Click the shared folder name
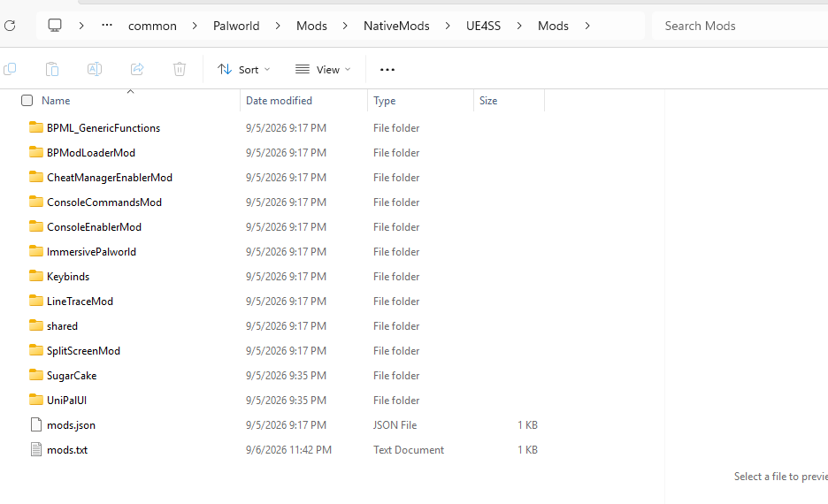Image resolution: width=828 pixels, height=504 pixels. click(62, 326)
